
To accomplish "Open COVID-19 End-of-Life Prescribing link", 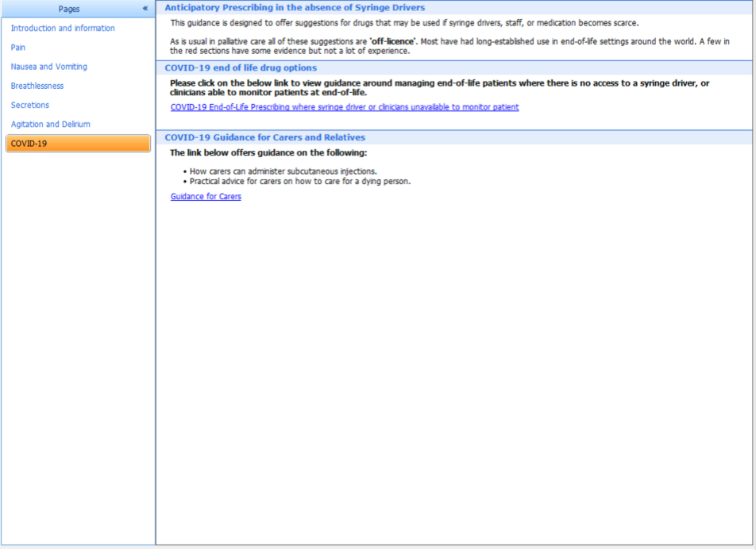I will pos(345,107).
